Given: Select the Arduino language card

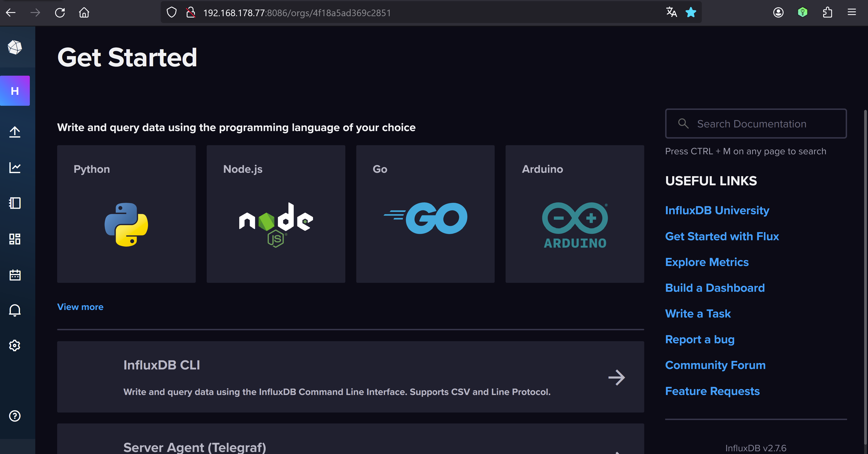Looking at the screenshot, I should [575, 214].
